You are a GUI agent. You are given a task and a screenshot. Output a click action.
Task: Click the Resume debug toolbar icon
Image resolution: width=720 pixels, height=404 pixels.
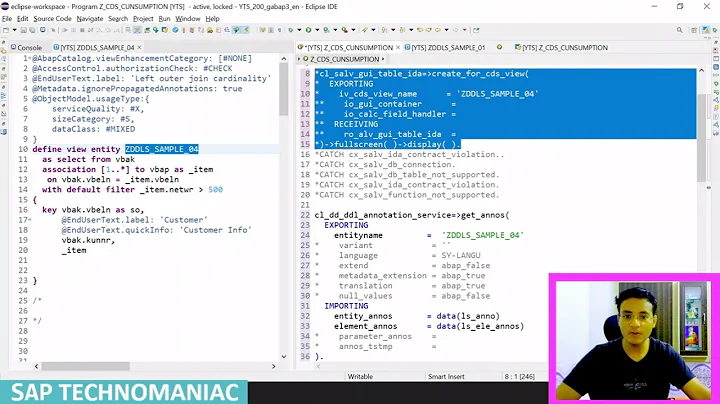coord(65,30)
